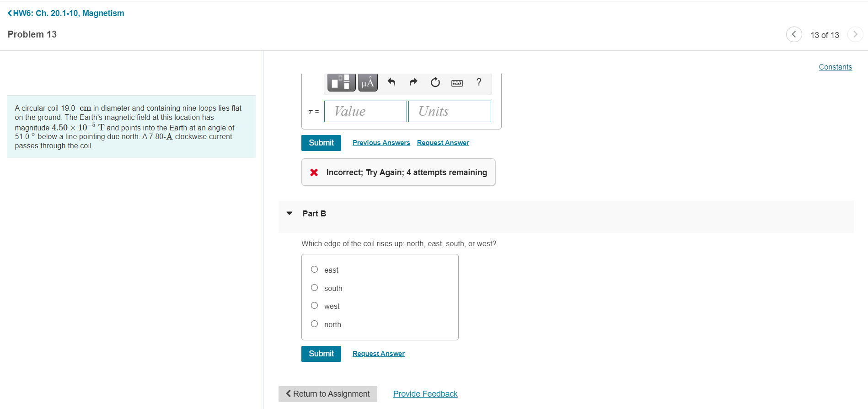Open the units symbols µÅ button
This screenshot has height=409, width=868.
point(368,82)
